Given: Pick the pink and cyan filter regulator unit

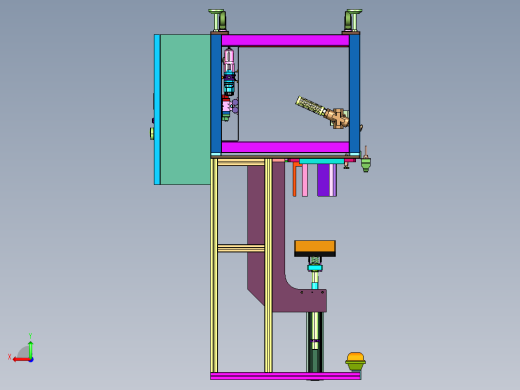Looking at the screenshot, I should 229,71.
